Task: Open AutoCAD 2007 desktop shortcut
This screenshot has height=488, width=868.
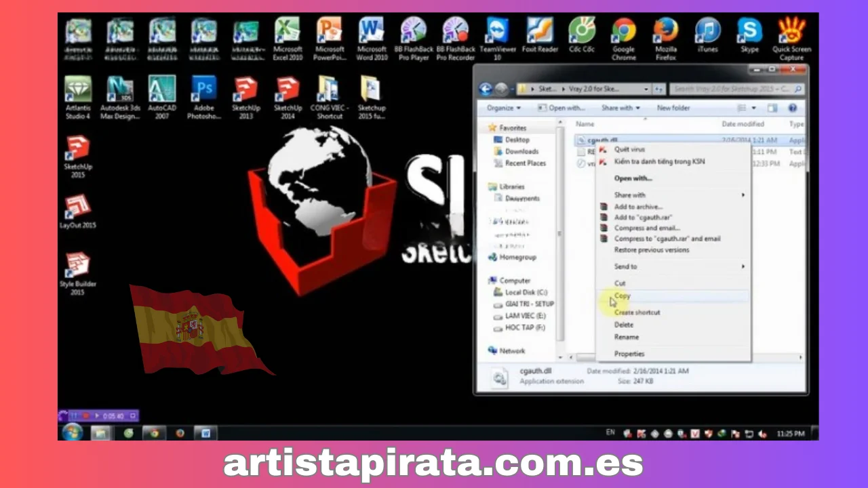Action: tap(162, 98)
